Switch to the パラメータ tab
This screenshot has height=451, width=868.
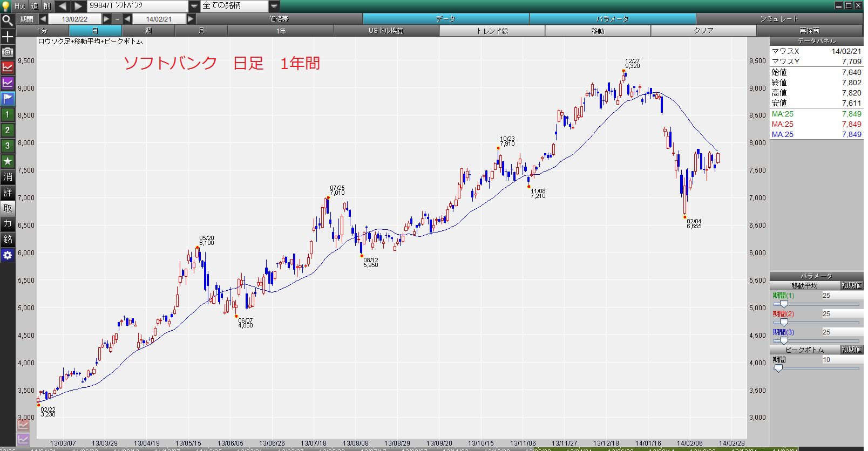coord(613,19)
